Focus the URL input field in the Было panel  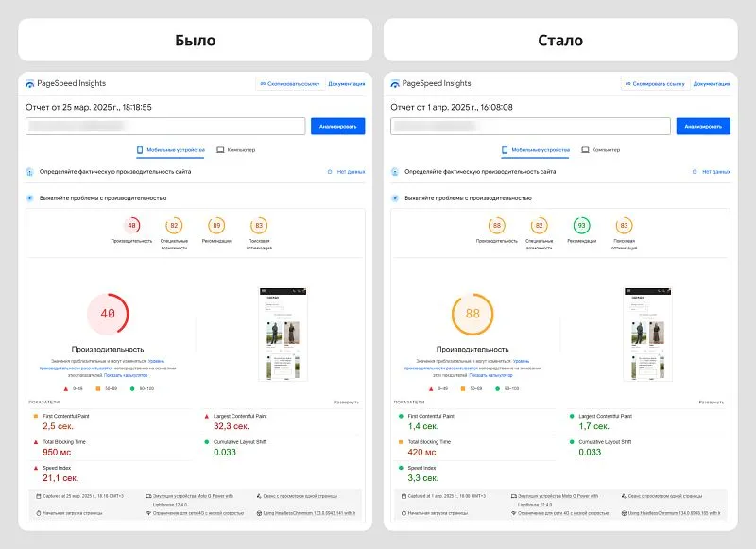[x=165, y=127]
